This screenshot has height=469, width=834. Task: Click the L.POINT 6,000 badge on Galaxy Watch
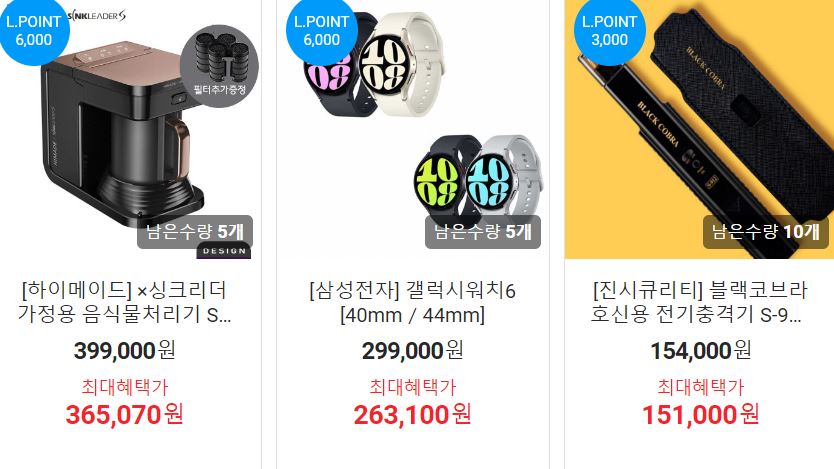coord(322,30)
